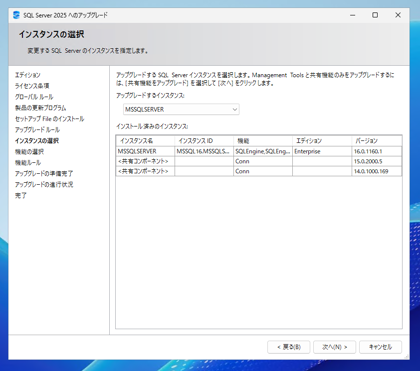
Task: Open the instance to upgrade dropdown
Action: [x=181, y=109]
